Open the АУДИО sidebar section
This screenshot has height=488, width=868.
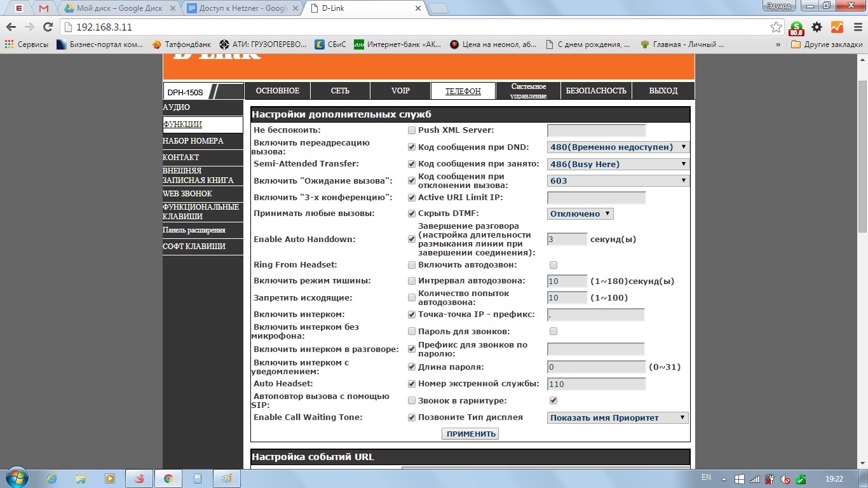tap(203, 107)
